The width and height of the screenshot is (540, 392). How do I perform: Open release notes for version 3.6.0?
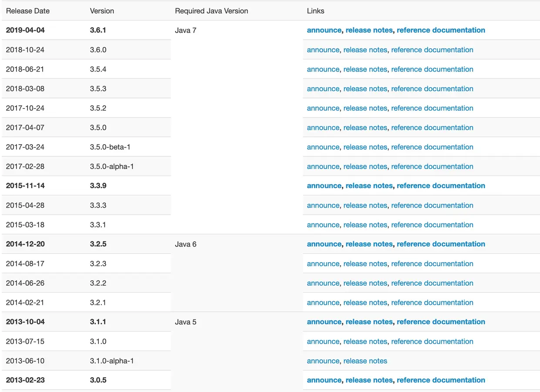365,50
